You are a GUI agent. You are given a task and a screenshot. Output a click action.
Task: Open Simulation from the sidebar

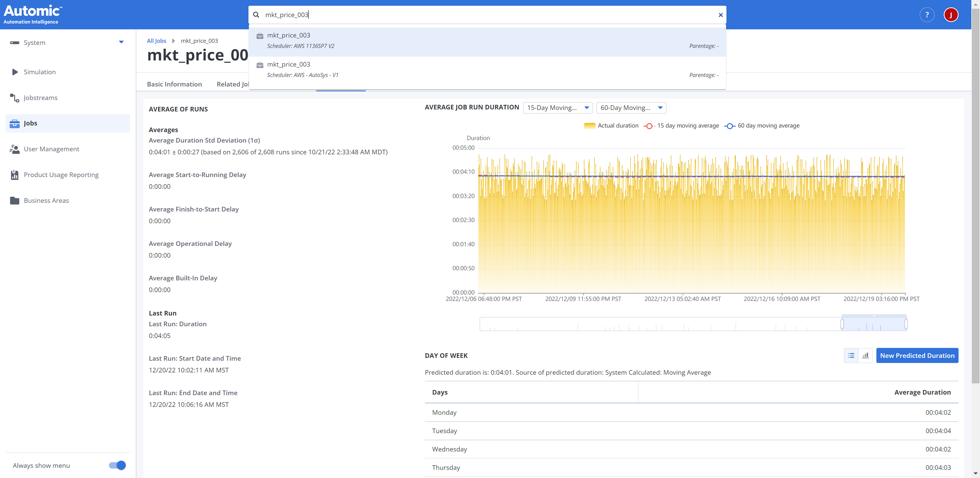click(x=40, y=72)
